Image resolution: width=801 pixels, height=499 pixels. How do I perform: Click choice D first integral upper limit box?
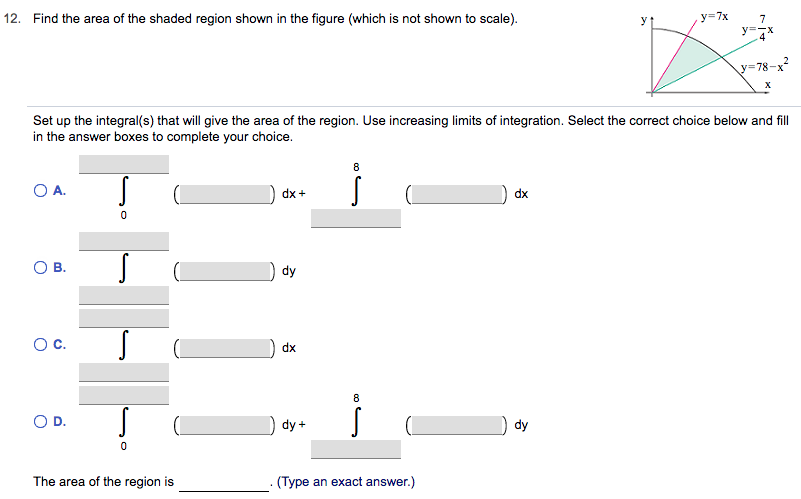pos(124,395)
